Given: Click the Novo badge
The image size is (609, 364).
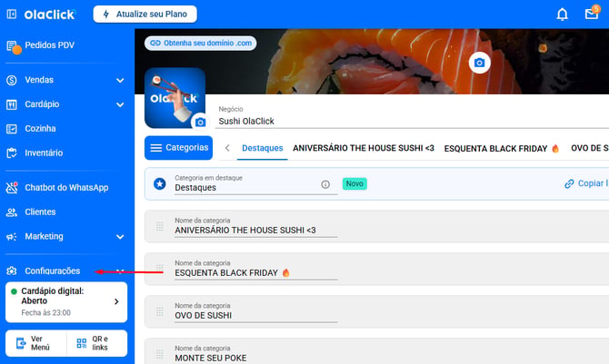Looking at the screenshot, I should (x=354, y=184).
